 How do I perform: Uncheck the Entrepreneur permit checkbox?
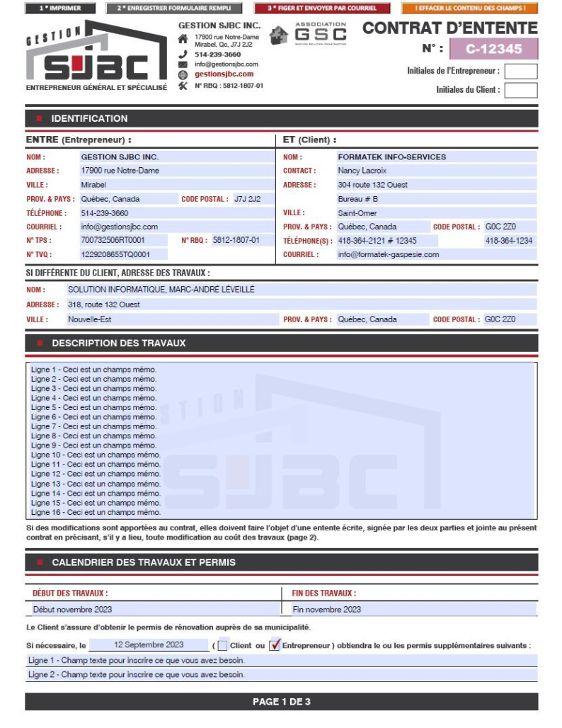275,645
